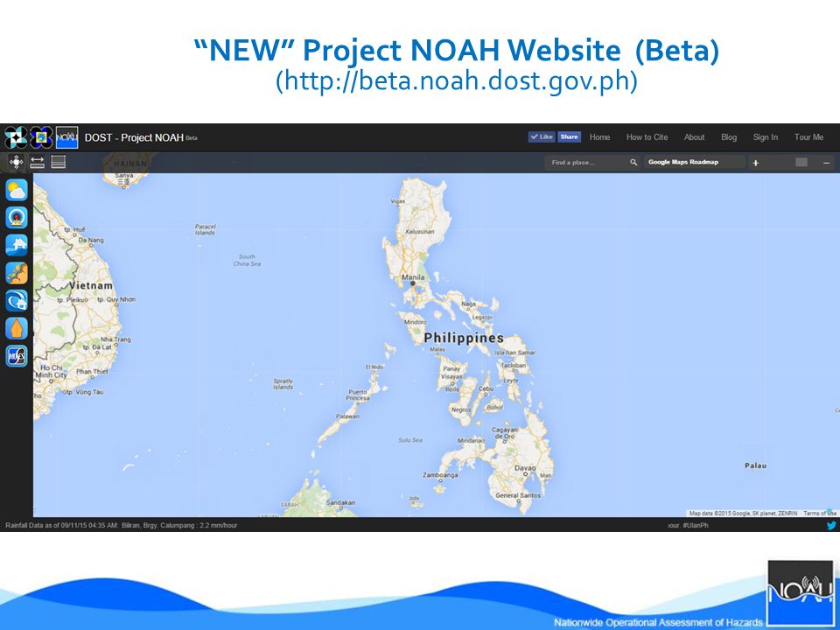
Task: Click the large NOAH logo on slide
Action: click(801, 595)
